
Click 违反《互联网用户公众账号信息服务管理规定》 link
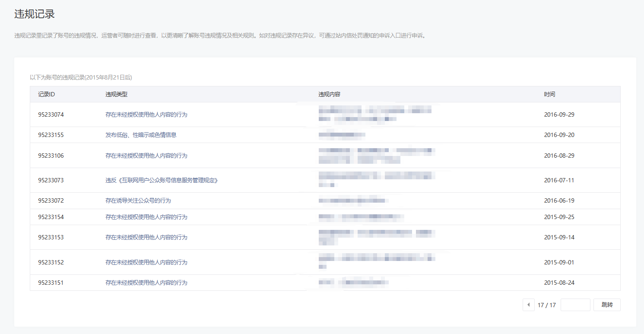click(162, 180)
